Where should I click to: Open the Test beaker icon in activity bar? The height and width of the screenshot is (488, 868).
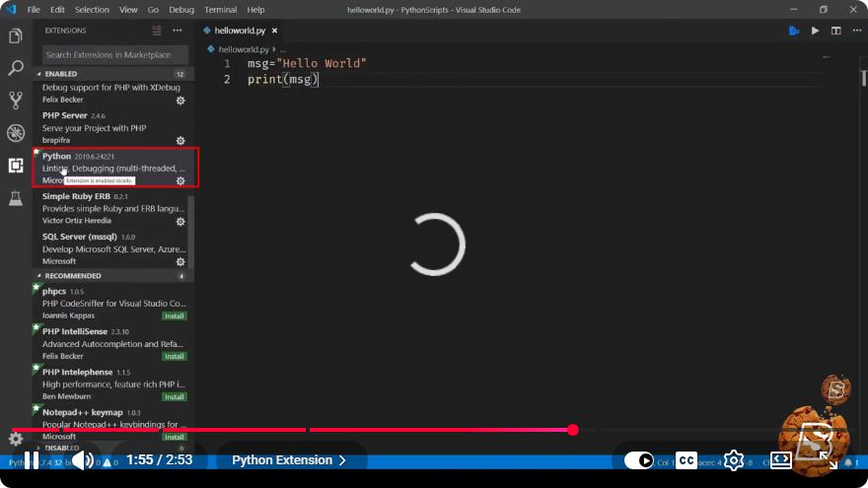16,197
